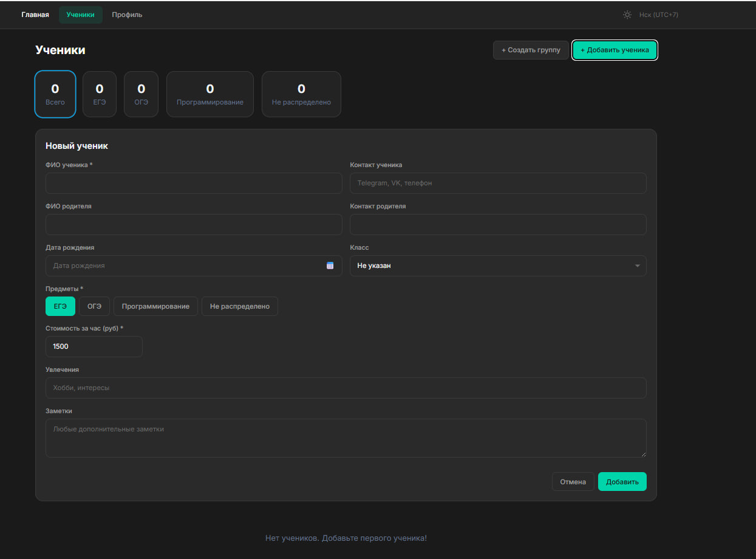Filter by the Всего counter card
This screenshot has height=559, width=756.
point(55,94)
